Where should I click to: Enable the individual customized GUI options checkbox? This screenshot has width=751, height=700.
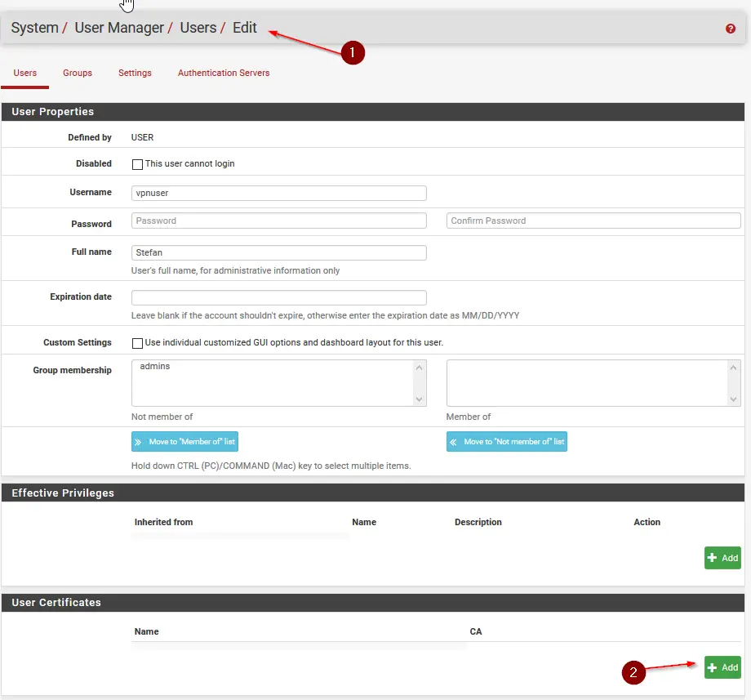137,343
